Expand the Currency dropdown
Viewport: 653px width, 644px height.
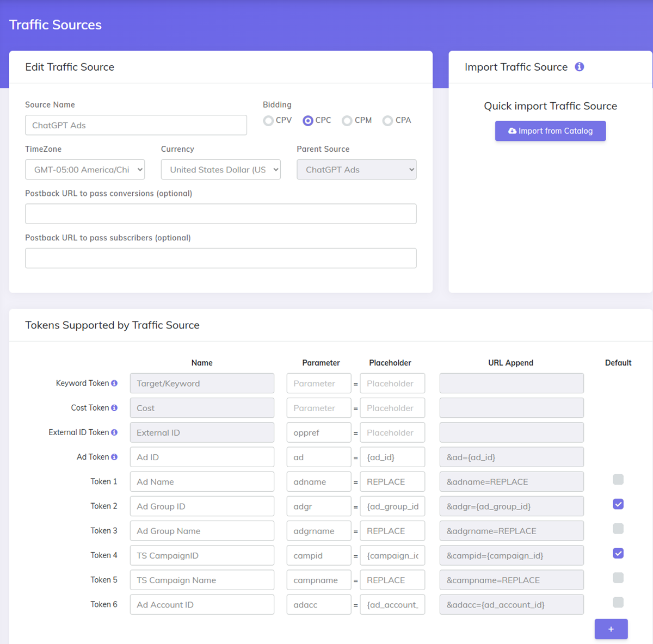coord(221,170)
